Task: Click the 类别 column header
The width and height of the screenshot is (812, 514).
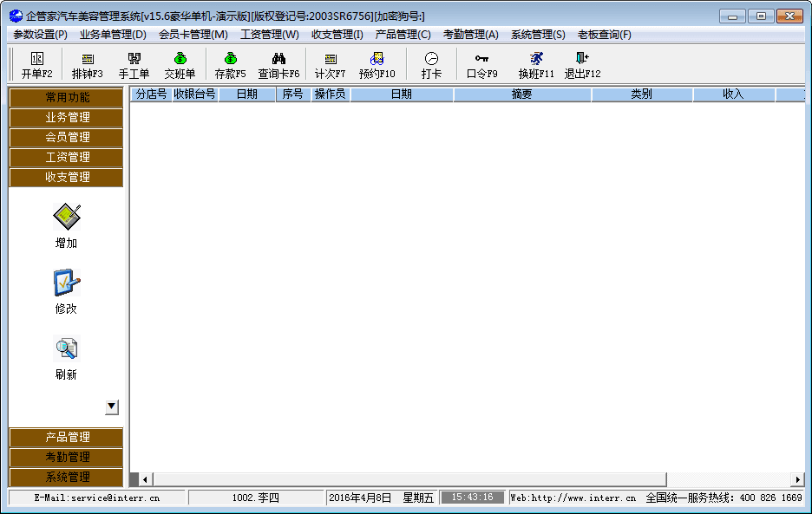Action: (641, 94)
